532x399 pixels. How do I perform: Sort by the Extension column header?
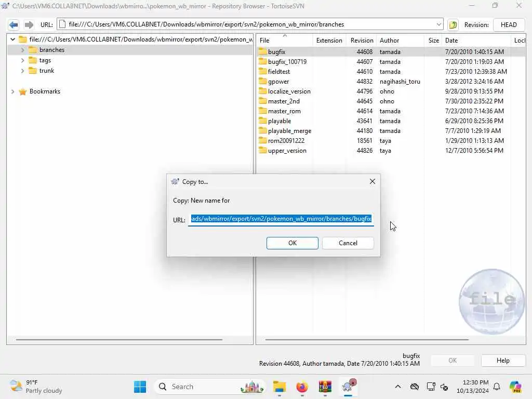(x=329, y=41)
